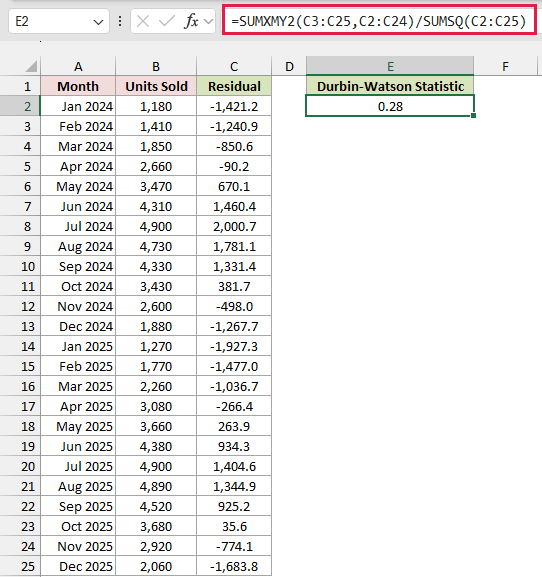This screenshot has width=542, height=577.
Task: Click the three-dot handle beside Name Box
Action: (x=120, y=21)
